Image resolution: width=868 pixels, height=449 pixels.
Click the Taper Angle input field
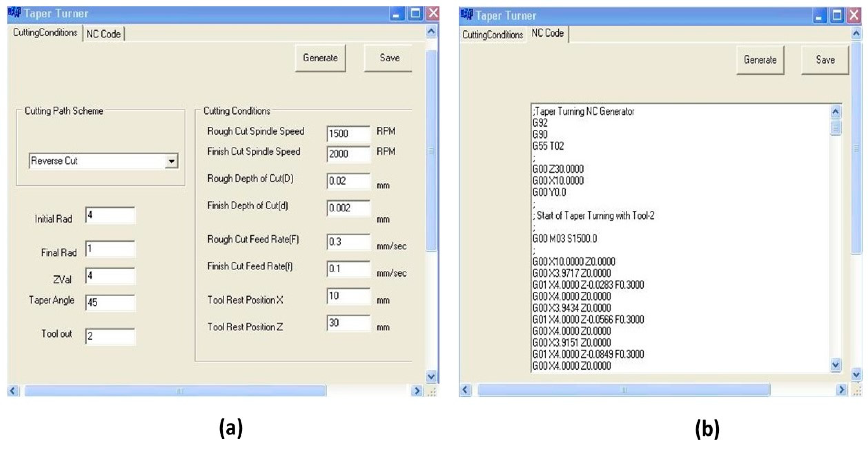click(110, 302)
